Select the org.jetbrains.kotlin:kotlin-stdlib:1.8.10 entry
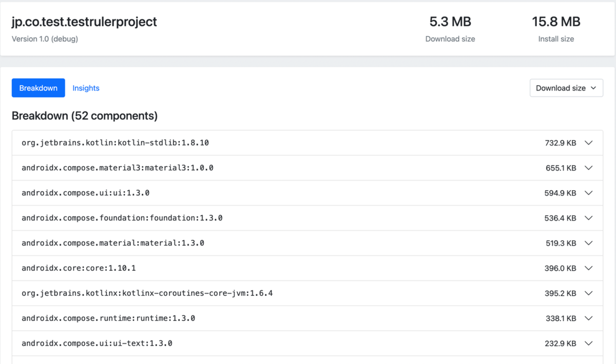 115,143
